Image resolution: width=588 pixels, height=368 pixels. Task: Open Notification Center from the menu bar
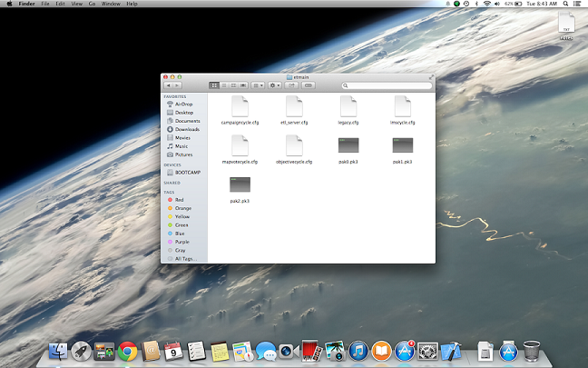tap(578, 4)
